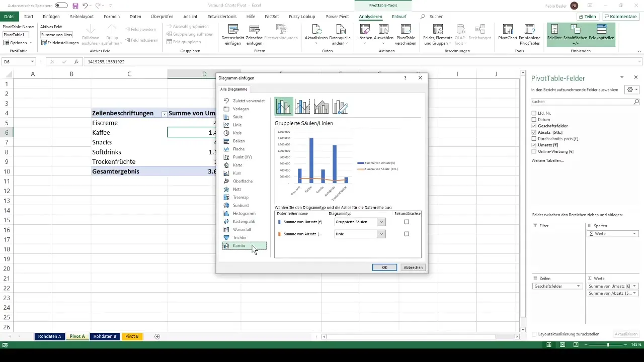Click Abbrechen in the dialog
Image resolution: width=644 pixels, height=362 pixels.
[413, 267]
